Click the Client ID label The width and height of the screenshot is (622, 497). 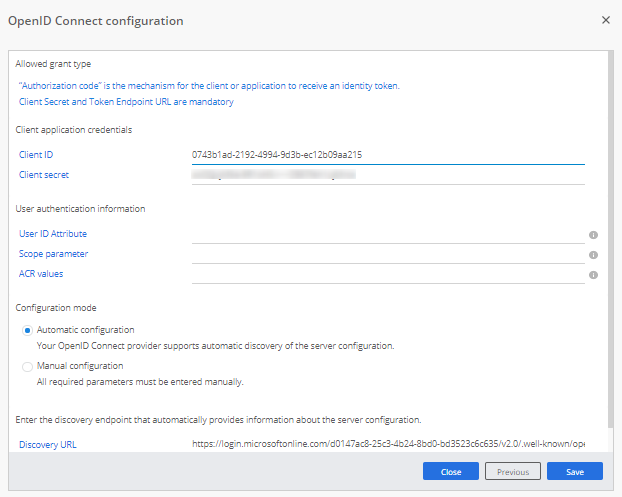pos(36,155)
